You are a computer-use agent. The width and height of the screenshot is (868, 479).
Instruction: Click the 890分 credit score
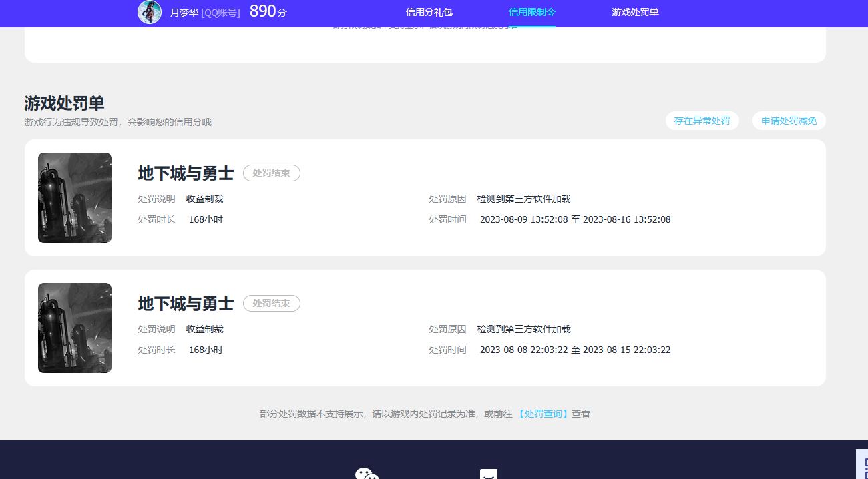tap(268, 12)
